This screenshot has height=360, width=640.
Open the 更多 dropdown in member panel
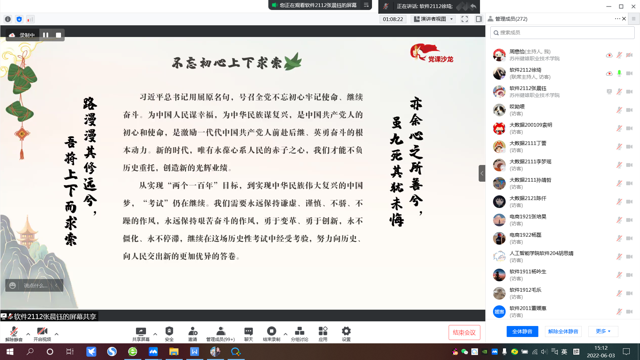[603, 331]
